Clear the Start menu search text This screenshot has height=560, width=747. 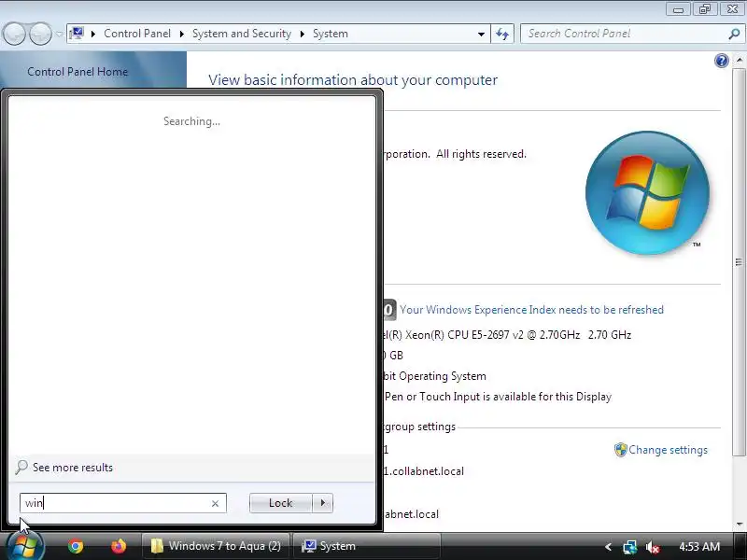pyautogui.click(x=215, y=503)
